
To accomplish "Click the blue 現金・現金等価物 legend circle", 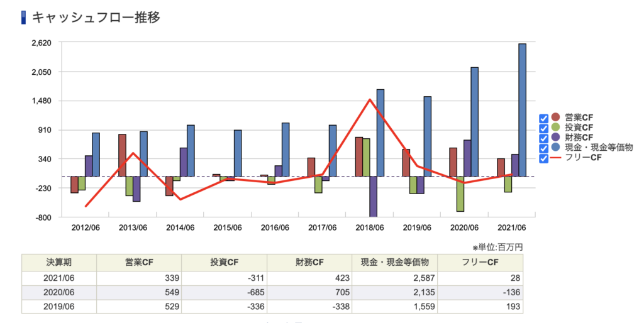I will [556, 147].
